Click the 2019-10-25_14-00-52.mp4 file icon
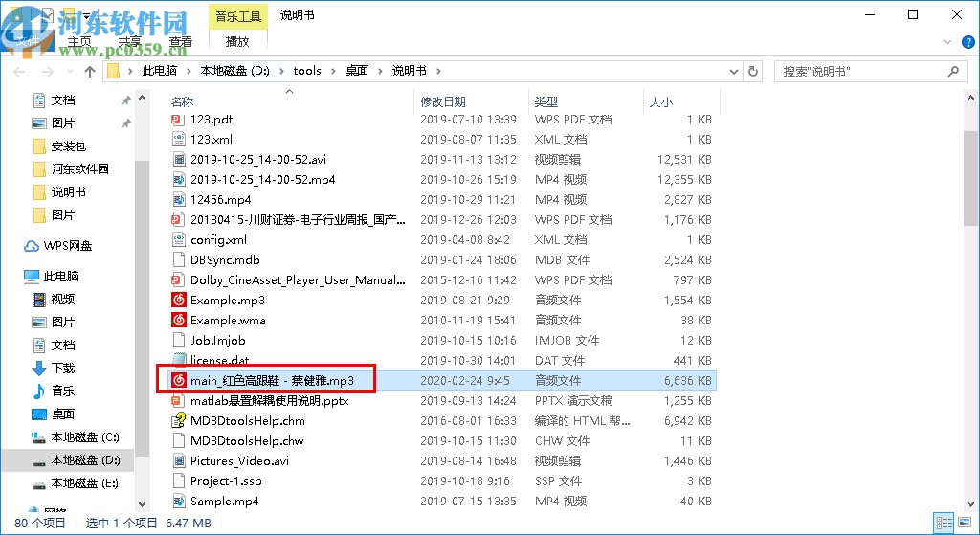The image size is (980, 535). (x=179, y=179)
